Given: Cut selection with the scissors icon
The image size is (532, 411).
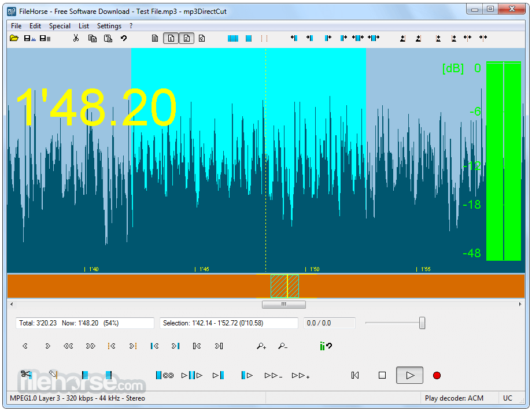Looking at the screenshot, I should point(76,38).
